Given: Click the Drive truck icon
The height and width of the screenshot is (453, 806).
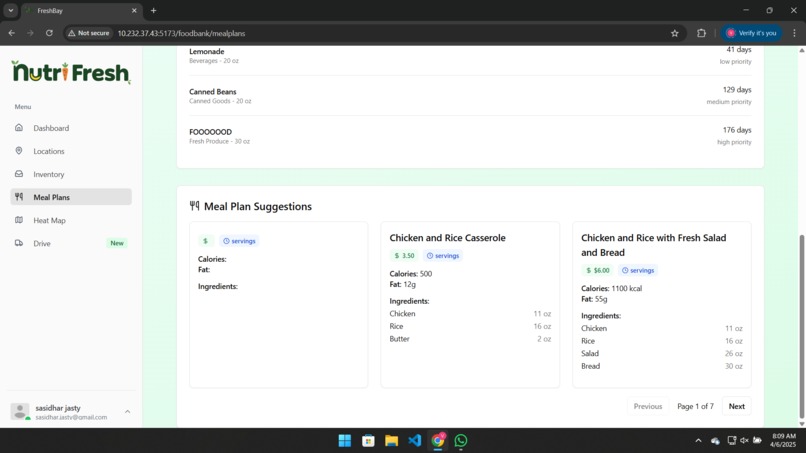Looking at the screenshot, I should coord(19,243).
